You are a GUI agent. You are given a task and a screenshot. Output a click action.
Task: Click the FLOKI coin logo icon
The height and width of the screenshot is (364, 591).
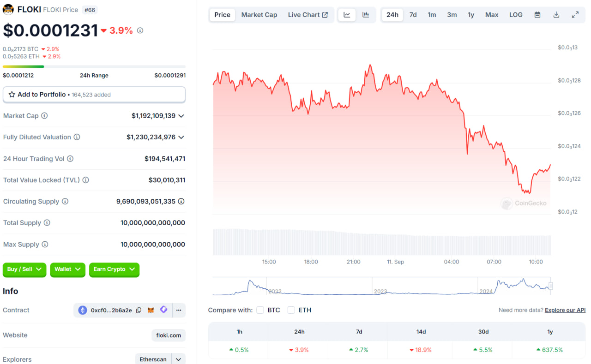[8, 9]
